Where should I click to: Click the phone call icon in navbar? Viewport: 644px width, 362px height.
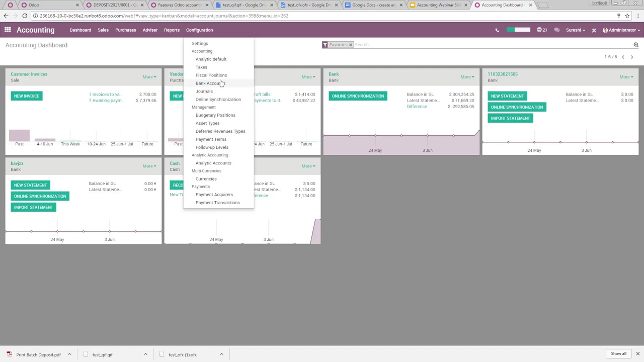[x=497, y=30]
